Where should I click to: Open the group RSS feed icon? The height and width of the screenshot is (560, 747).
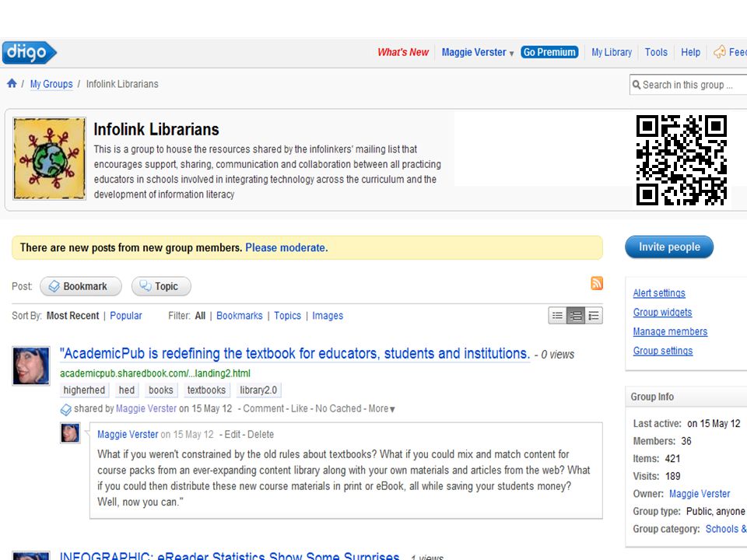point(597,283)
